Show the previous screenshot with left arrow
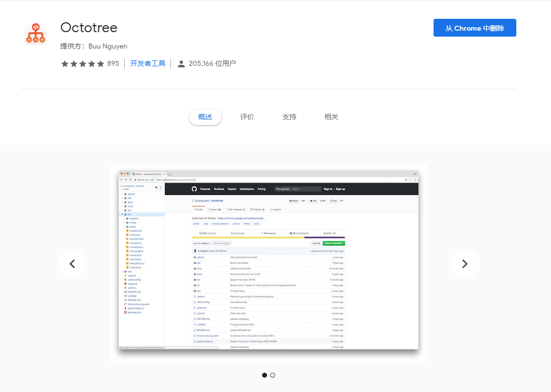Screen dimensions: 551x392 pos(72,263)
